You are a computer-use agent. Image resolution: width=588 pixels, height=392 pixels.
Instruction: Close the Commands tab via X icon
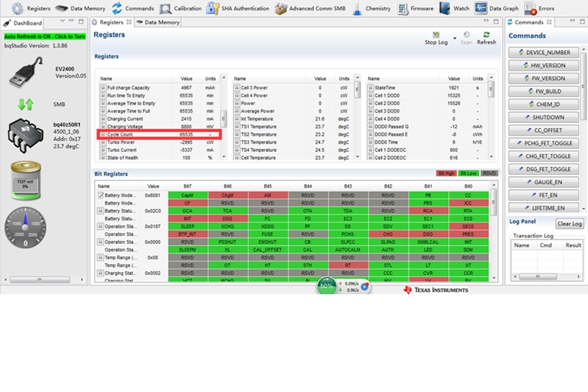coord(549,22)
